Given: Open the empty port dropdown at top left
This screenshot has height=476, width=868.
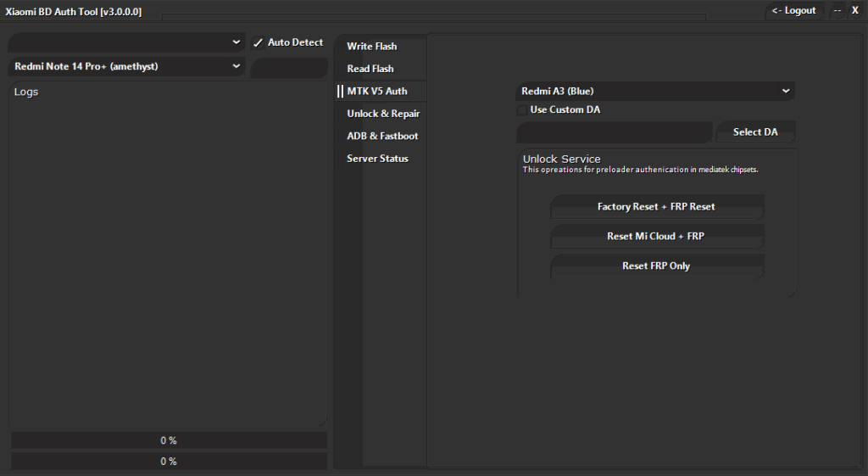Looking at the screenshot, I should pos(127,42).
